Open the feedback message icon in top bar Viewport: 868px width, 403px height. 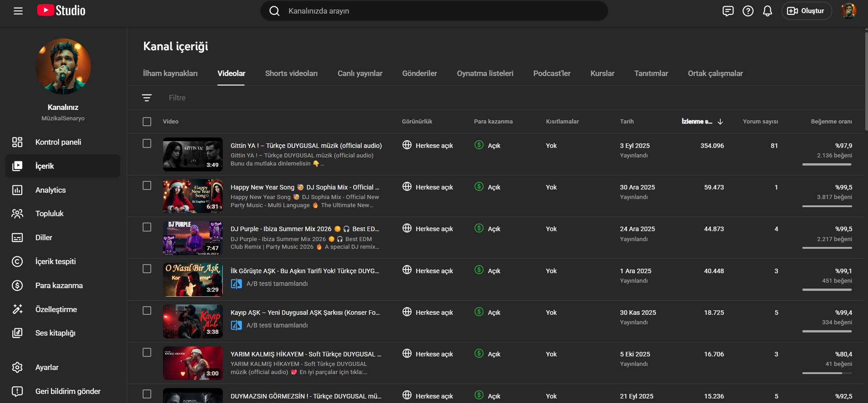pos(728,11)
